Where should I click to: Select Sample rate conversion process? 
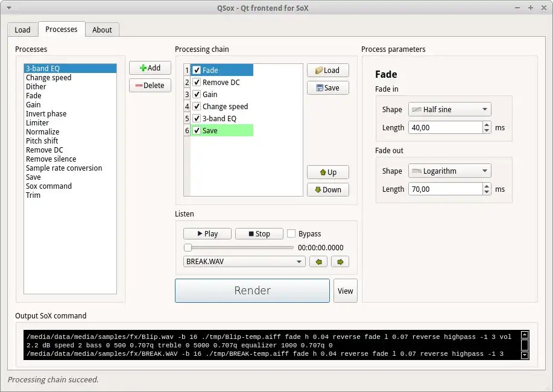pos(70,168)
